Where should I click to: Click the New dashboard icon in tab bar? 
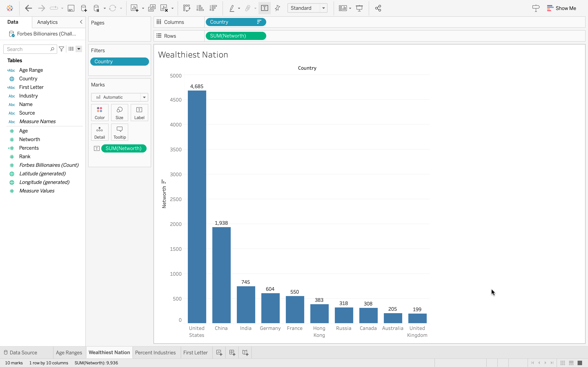(232, 353)
